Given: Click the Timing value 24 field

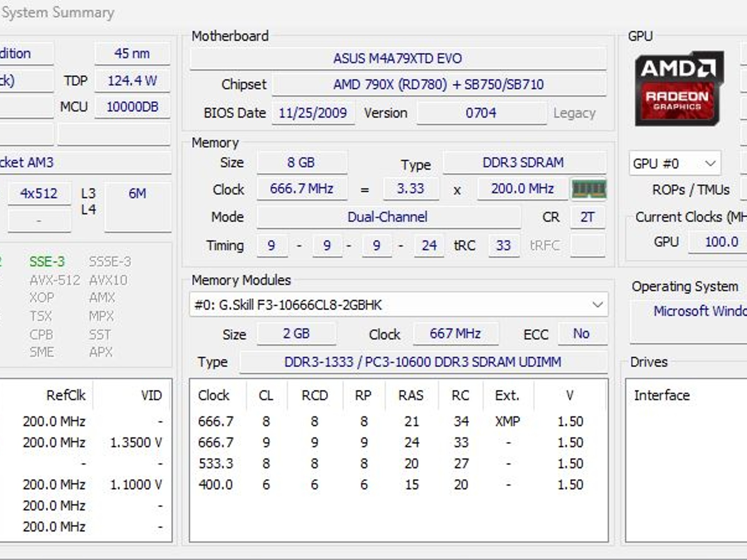Looking at the screenshot, I should (x=429, y=246).
